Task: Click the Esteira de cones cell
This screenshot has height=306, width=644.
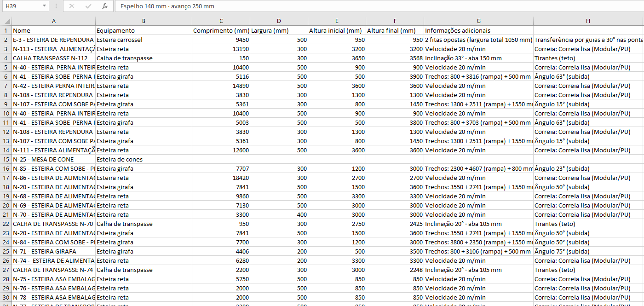Action: (x=144, y=159)
